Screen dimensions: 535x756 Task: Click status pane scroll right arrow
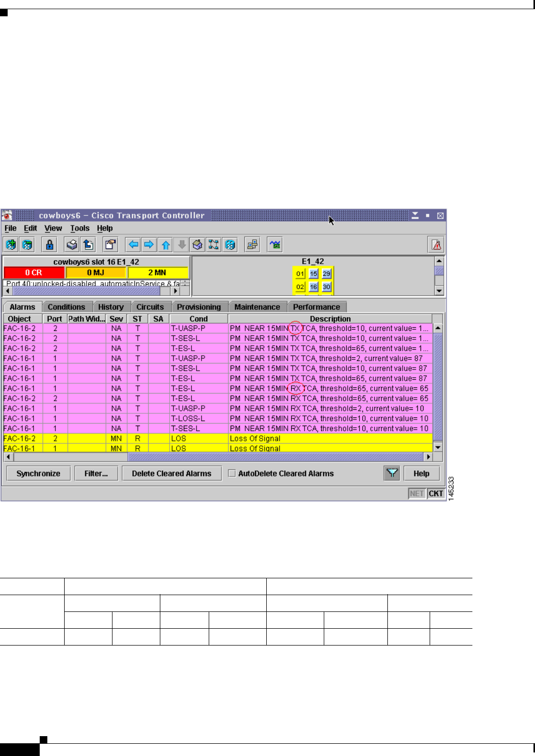(176, 291)
